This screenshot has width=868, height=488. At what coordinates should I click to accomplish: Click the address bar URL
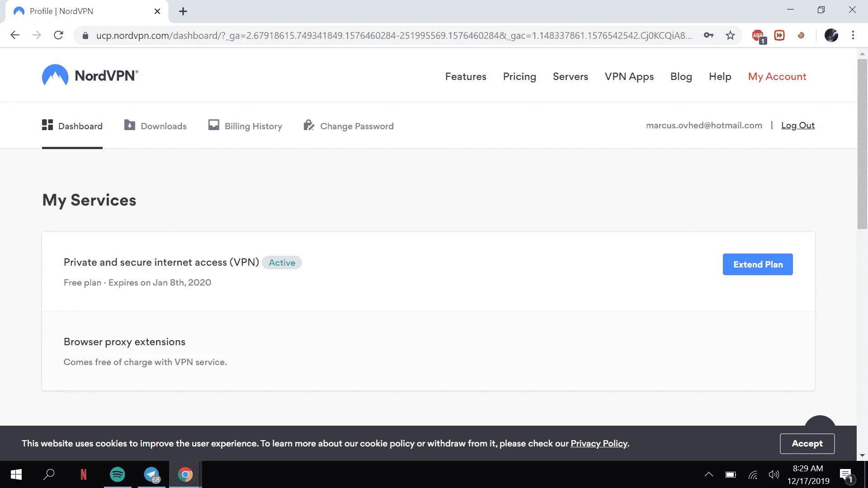click(x=393, y=35)
